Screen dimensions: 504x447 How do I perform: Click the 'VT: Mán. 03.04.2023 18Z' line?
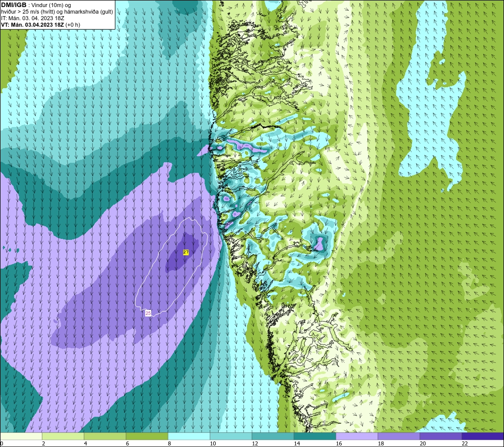point(32,25)
